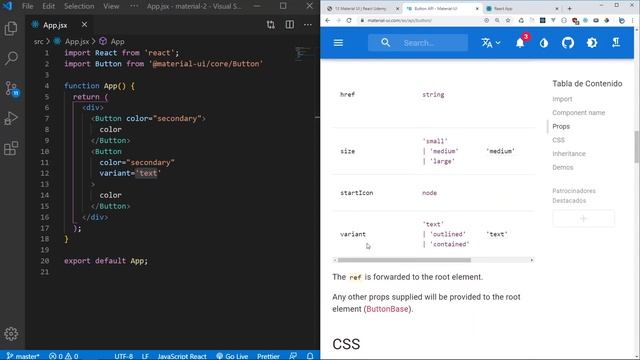Screen dimensions: 640x360
Task: Change the UTF-8 file encoding
Action: click(123, 356)
